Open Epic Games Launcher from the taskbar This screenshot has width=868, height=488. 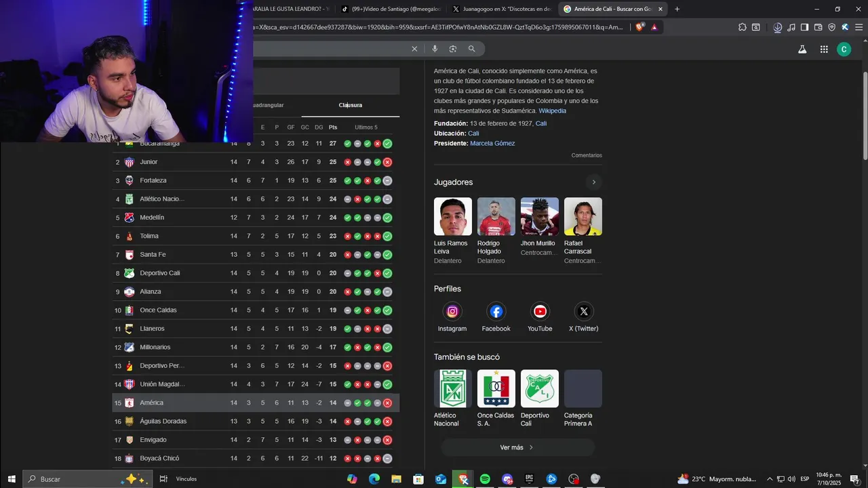pyautogui.click(x=530, y=479)
